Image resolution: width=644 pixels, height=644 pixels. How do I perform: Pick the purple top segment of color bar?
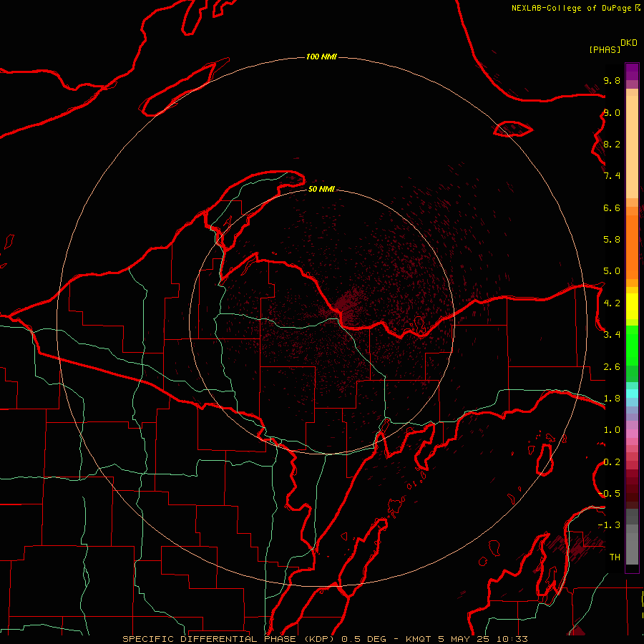632,72
